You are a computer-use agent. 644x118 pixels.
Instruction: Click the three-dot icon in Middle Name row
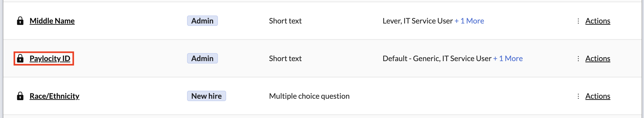coord(578,21)
